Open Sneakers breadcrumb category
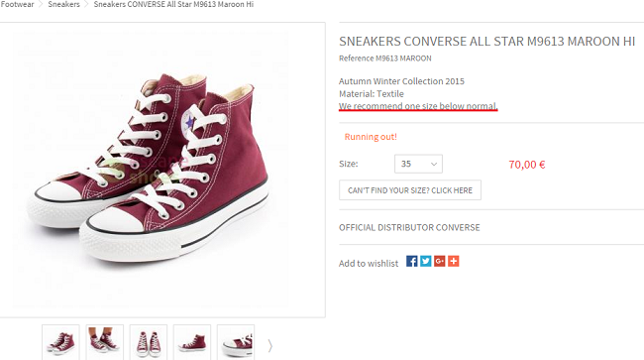Image resolution: width=644 pixels, height=360 pixels. click(63, 4)
